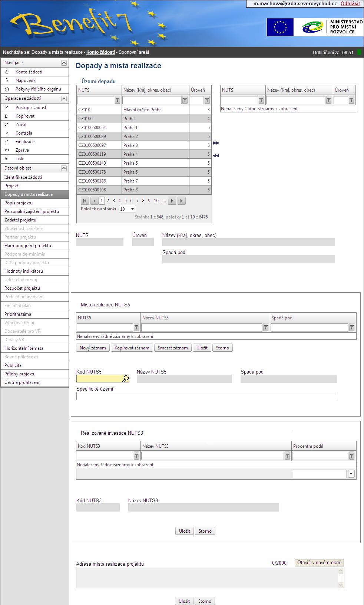Click the Kopírovat záznam button

132,348
